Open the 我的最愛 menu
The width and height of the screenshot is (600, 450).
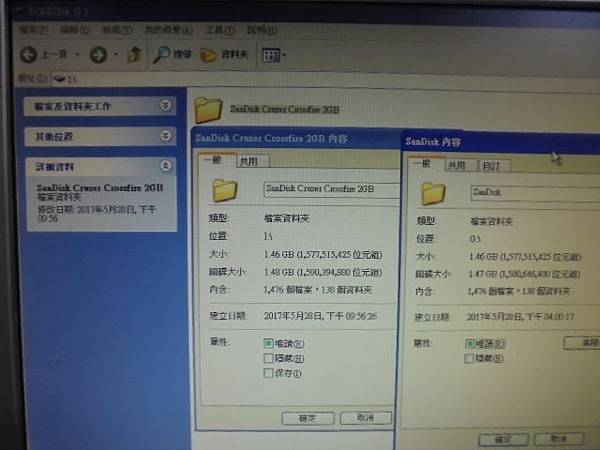(168, 30)
